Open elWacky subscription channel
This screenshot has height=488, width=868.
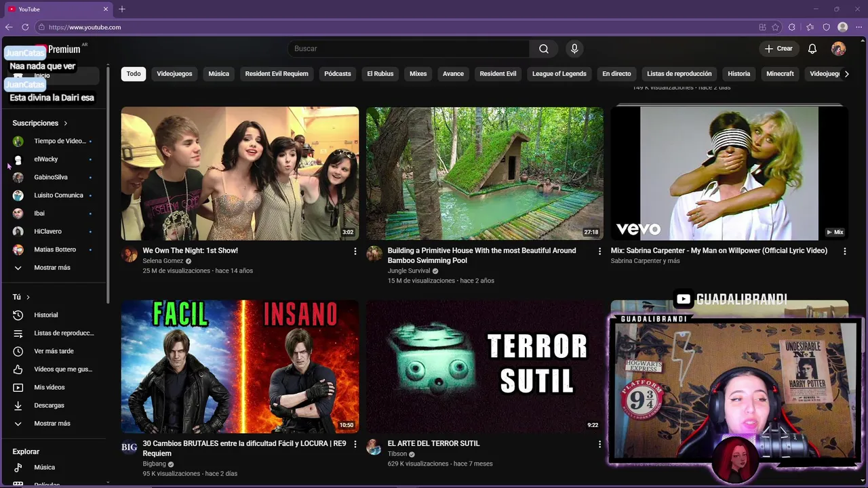(x=54, y=159)
